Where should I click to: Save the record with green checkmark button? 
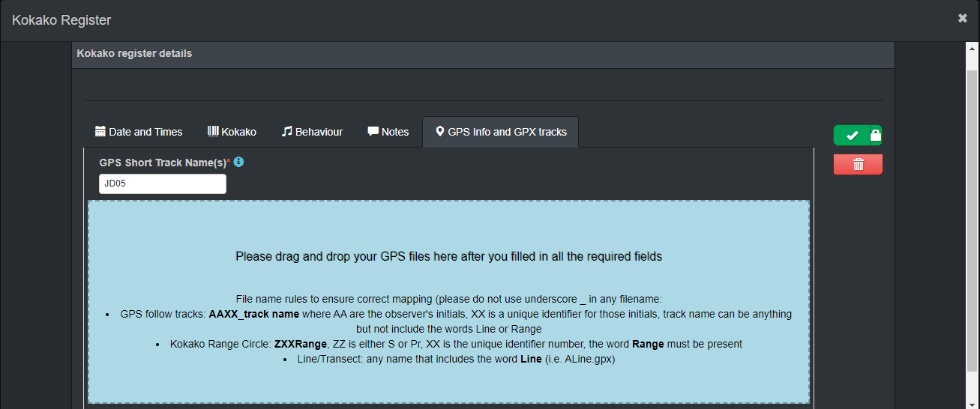click(852, 136)
